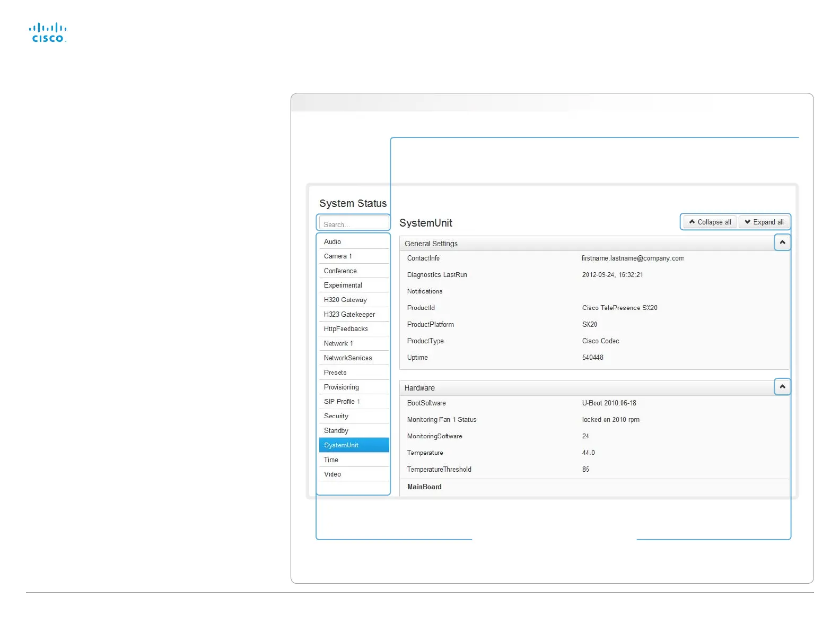Viewport: 840px width, 632px height.
Task: Open the Presets category
Action: 354,373
